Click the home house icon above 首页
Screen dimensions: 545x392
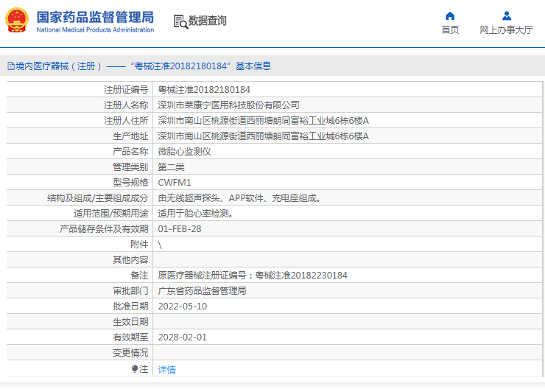tap(450, 15)
